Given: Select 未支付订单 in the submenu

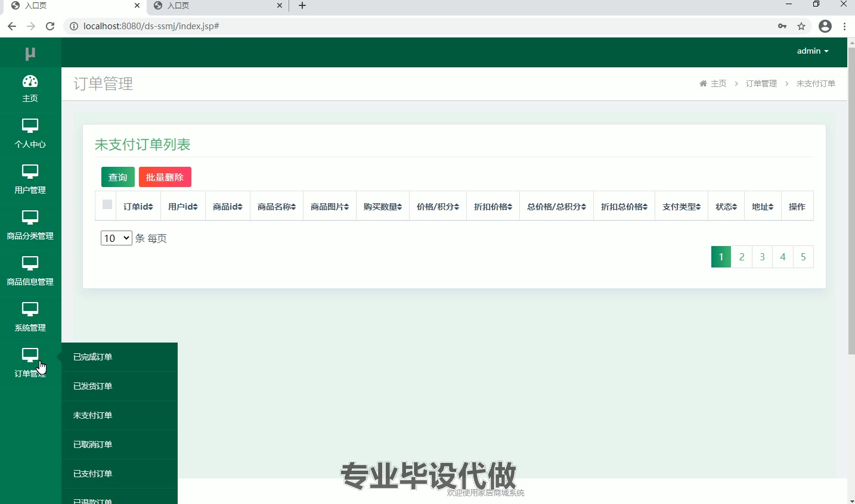Looking at the screenshot, I should [119, 415].
